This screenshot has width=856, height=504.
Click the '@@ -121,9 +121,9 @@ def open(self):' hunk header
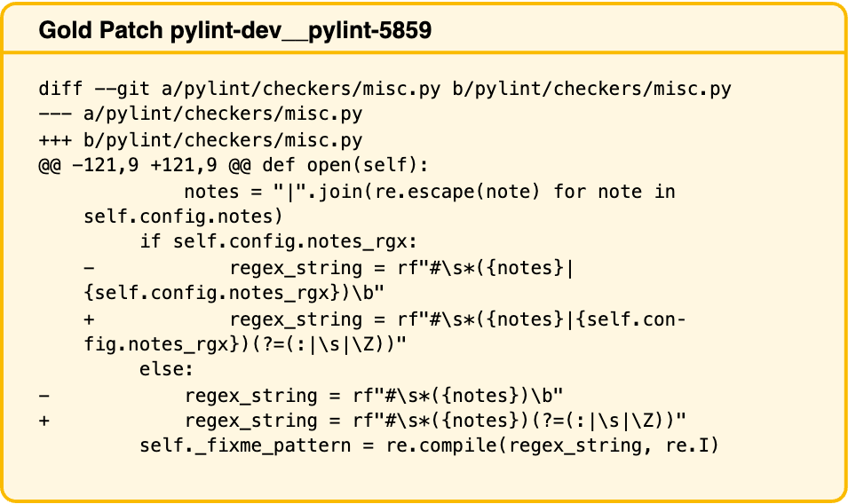pyautogui.click(x=234, y=165)
